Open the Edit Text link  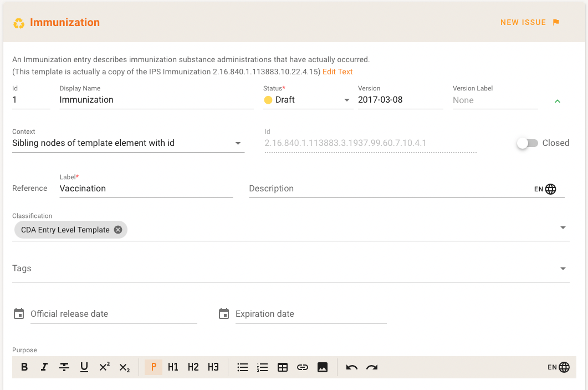(338, 72)
